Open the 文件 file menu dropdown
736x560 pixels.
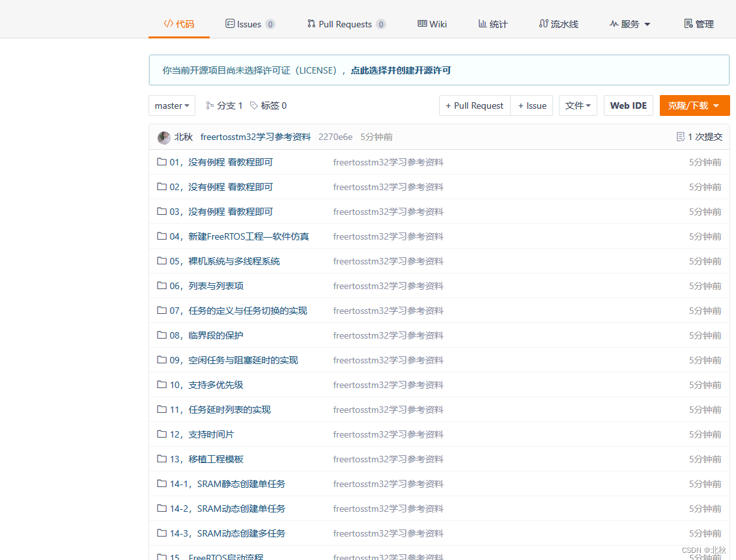coord(578,105)
